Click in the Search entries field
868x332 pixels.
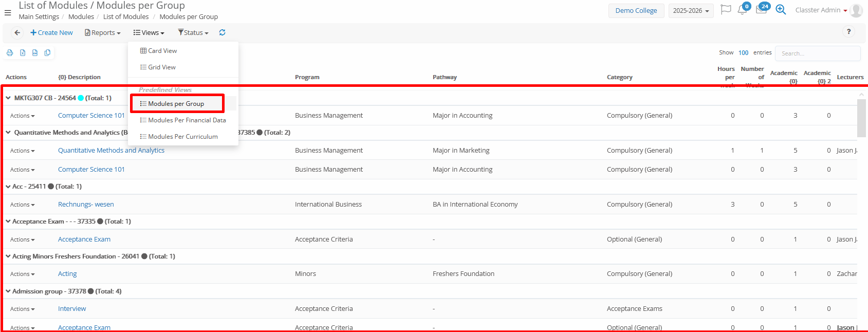tap(817, 53)
